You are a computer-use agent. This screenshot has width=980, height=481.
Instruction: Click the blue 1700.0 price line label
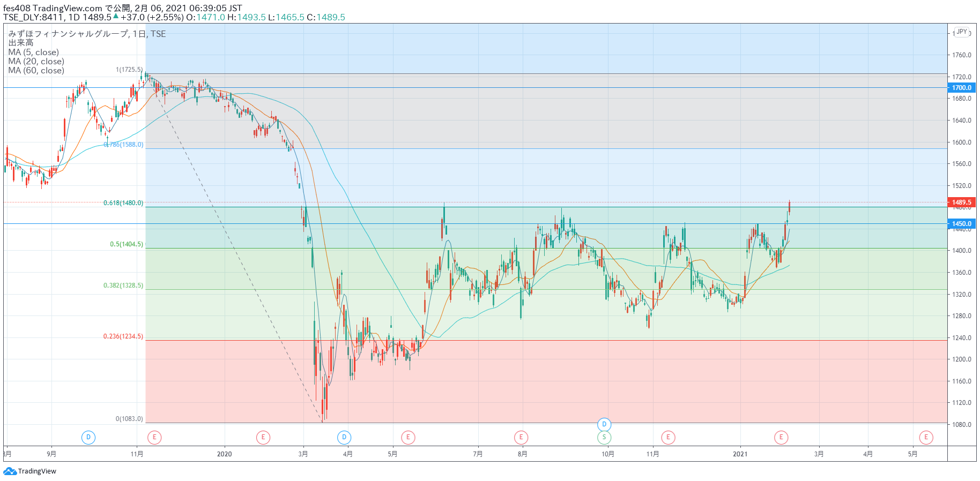(x=961, y=87)
